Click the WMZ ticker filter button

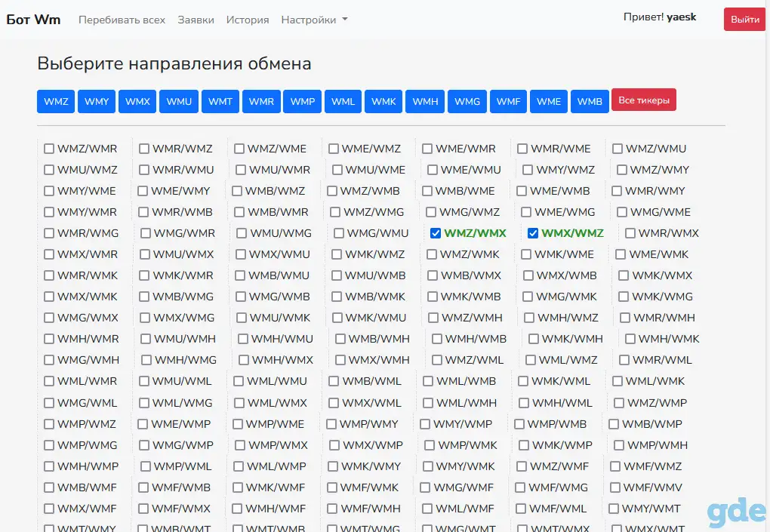pos(56,101)
